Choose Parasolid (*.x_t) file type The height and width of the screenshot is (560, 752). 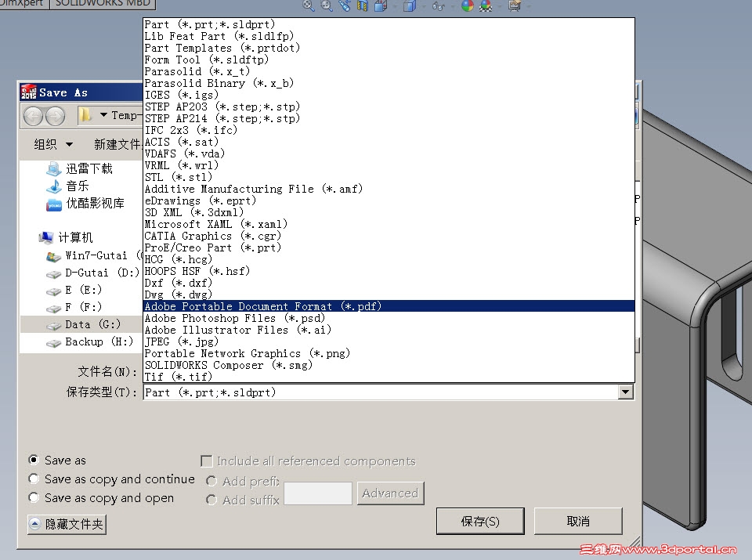pos(389,71)
